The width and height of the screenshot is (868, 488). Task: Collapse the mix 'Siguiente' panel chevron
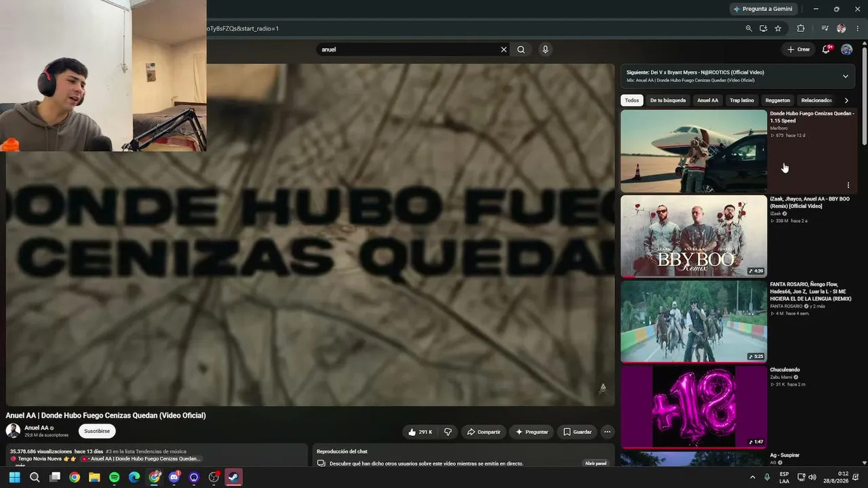tap(845, 77)
